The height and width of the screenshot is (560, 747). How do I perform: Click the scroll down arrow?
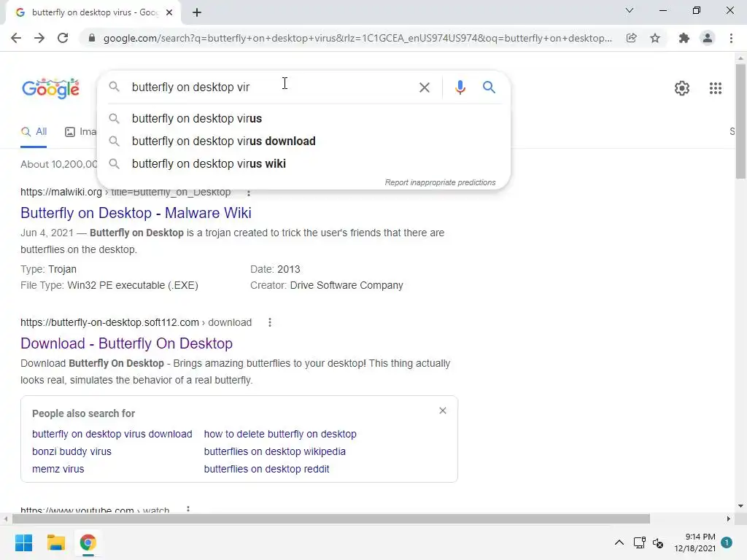pos(740,506)
